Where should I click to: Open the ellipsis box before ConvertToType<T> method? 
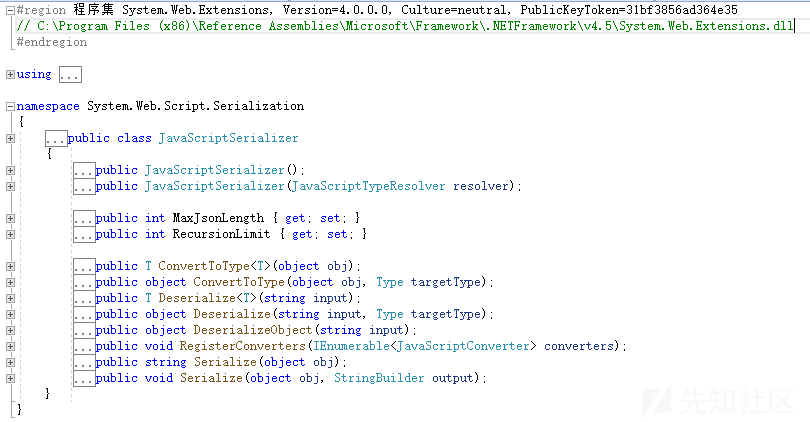tap(84, 267)
